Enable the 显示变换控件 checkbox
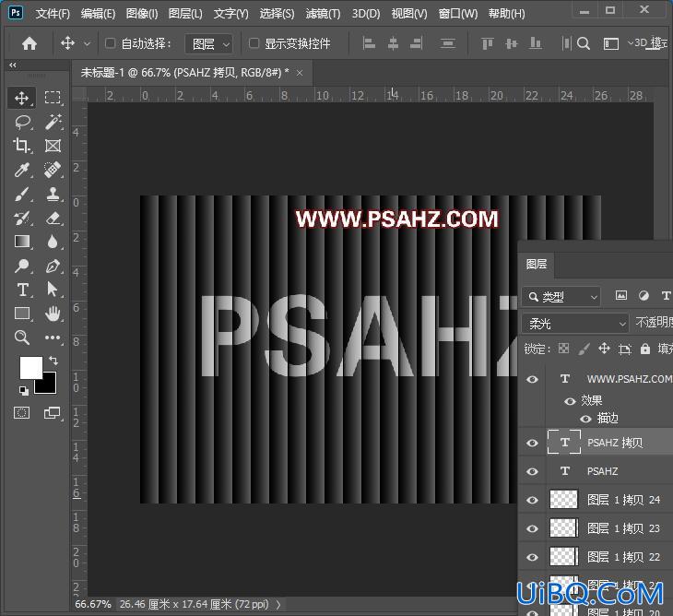673x616 pixels. tap(254, 43)
